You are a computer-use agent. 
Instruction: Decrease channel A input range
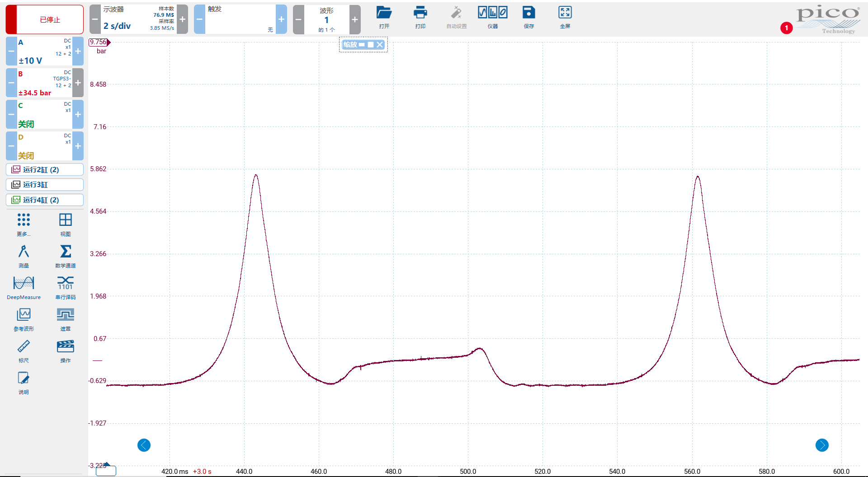(x=11, y=51)
